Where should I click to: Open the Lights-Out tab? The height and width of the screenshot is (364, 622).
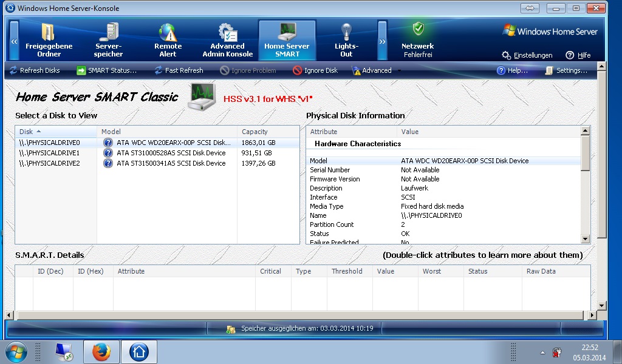(x=346, y=41)
